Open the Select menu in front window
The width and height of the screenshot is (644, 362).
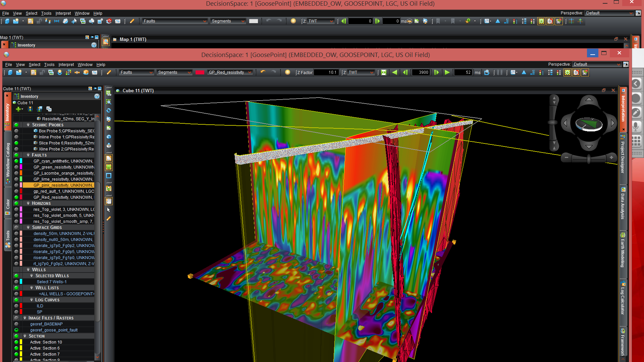click(34, 65)
